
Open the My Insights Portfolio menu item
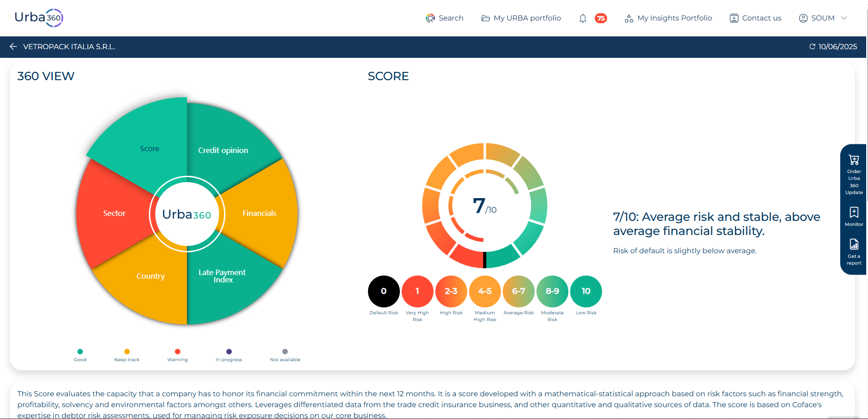tap(669, 18)
